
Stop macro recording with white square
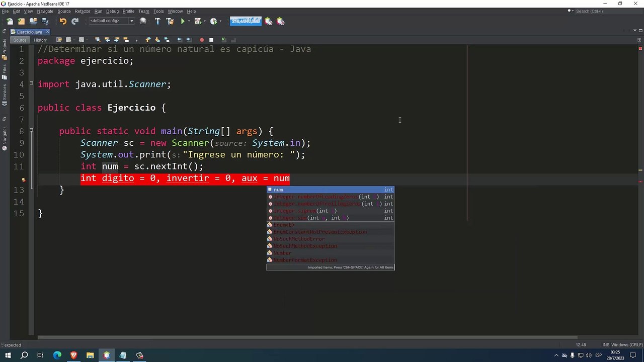point(211,40)
